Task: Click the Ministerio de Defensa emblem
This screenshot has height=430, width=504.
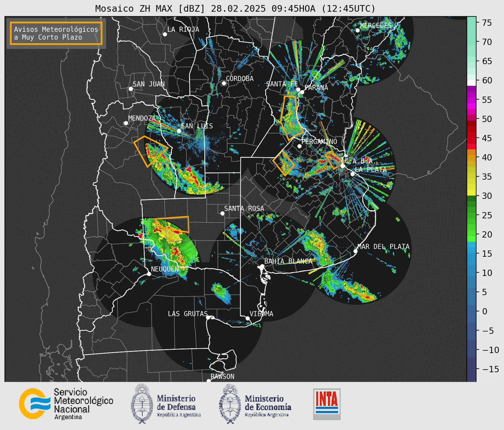Action: 142,403
